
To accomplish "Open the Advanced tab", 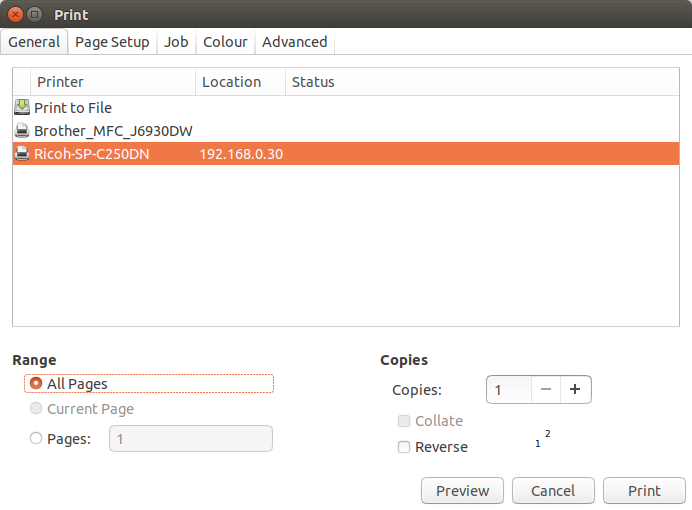I will tap(294, 42).
